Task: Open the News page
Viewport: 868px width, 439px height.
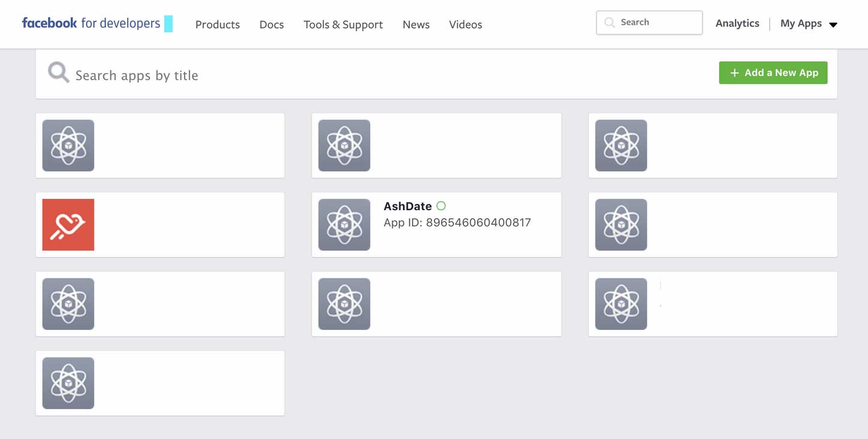Action: point(416,25)
